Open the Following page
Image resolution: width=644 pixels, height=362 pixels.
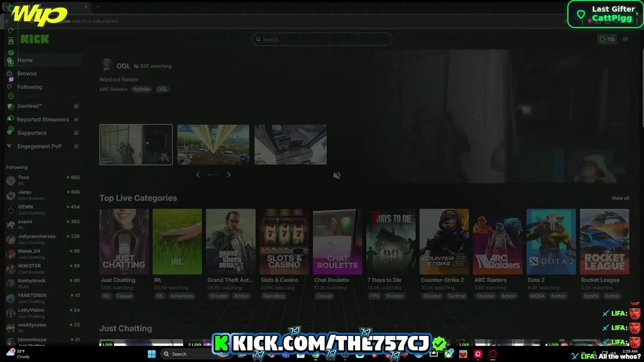coord(43,87)
